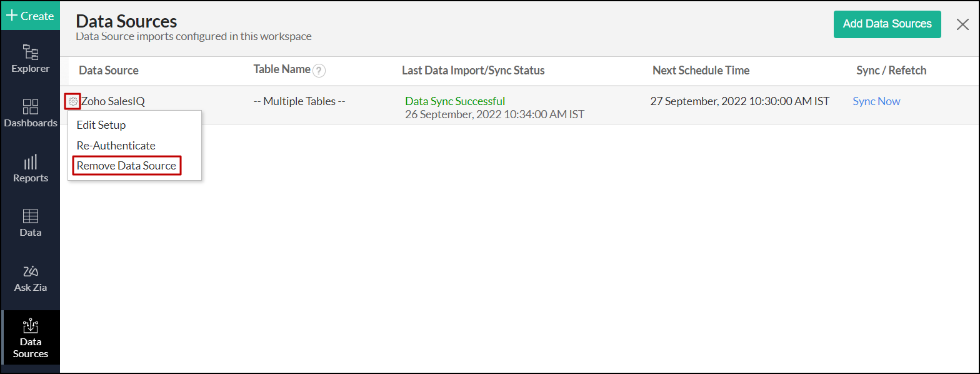
Task: Click the Data Sync Successful status text
Action: pyautogui.click(x=455, y=101)
